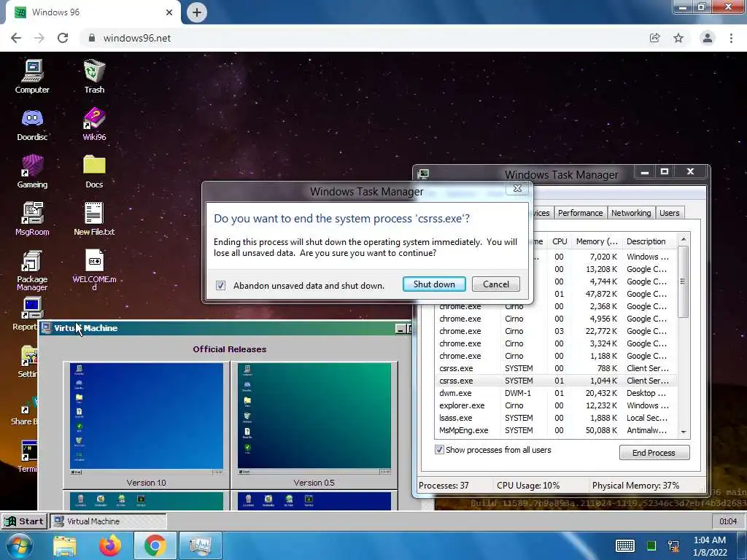Open the Wiki96 book icon
747x560 pixels.
click(x=94, y=124)
